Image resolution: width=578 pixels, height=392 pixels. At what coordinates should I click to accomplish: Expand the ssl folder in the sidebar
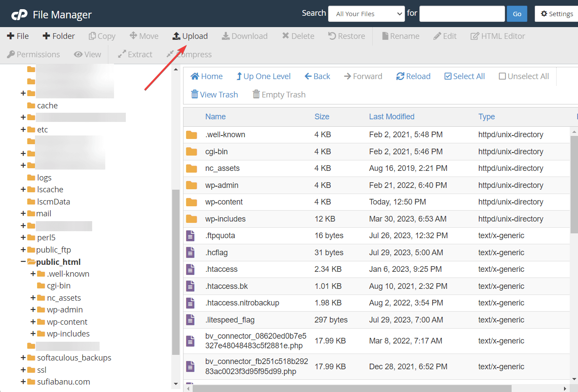22,370
